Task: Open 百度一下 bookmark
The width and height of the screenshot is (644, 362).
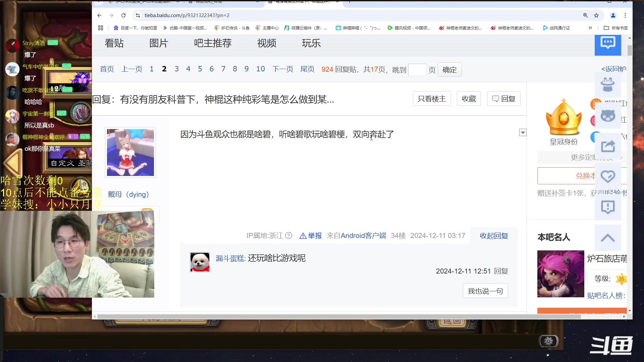Action: pos(136,28)
